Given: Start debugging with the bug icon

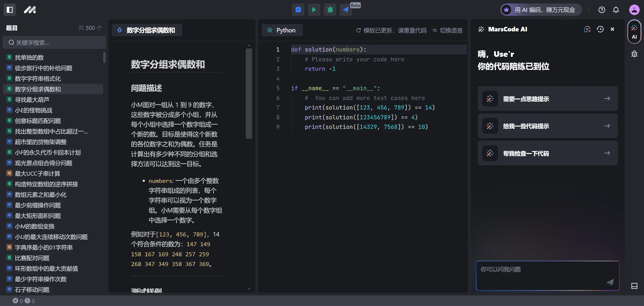Looking at the screenshot, I should [330, 10].
